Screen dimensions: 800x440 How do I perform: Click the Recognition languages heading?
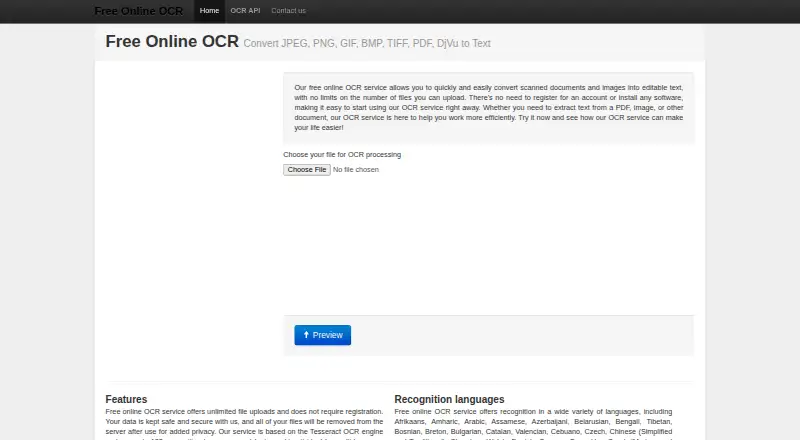point(449,399)
